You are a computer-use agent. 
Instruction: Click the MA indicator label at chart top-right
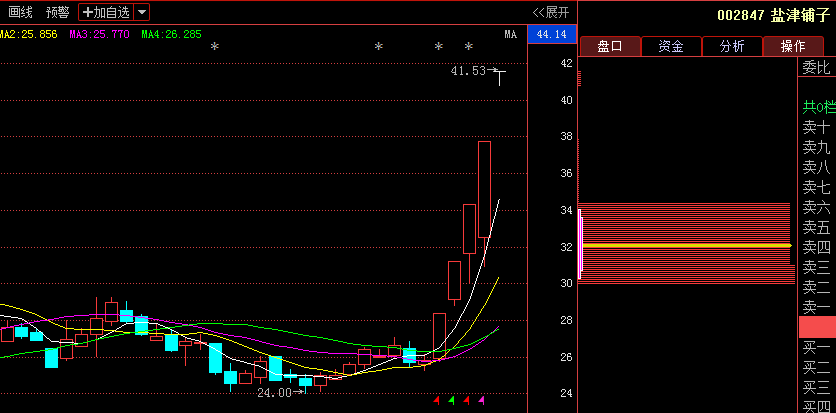click(x=510, y=34)
